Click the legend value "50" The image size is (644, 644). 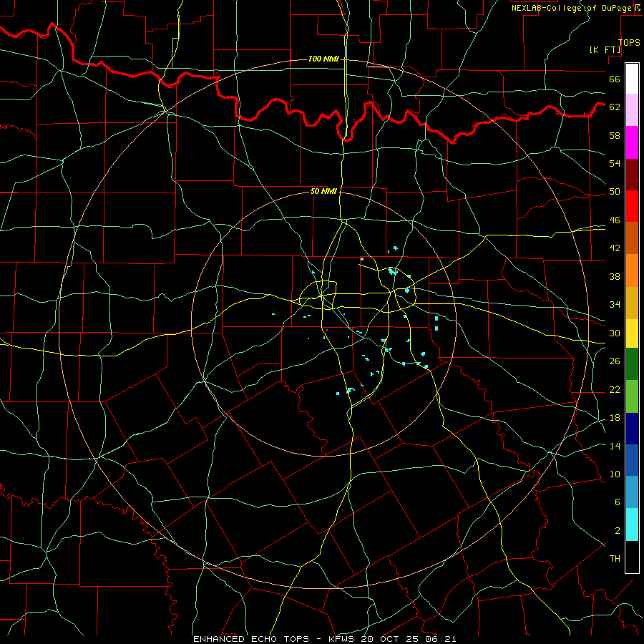(x=615, y=191)
